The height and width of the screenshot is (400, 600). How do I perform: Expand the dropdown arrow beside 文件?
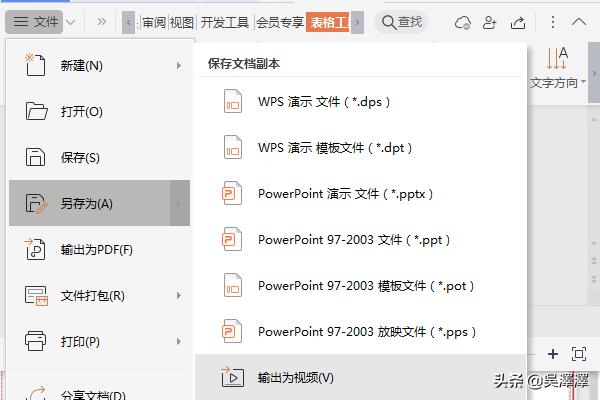[70, 23]
